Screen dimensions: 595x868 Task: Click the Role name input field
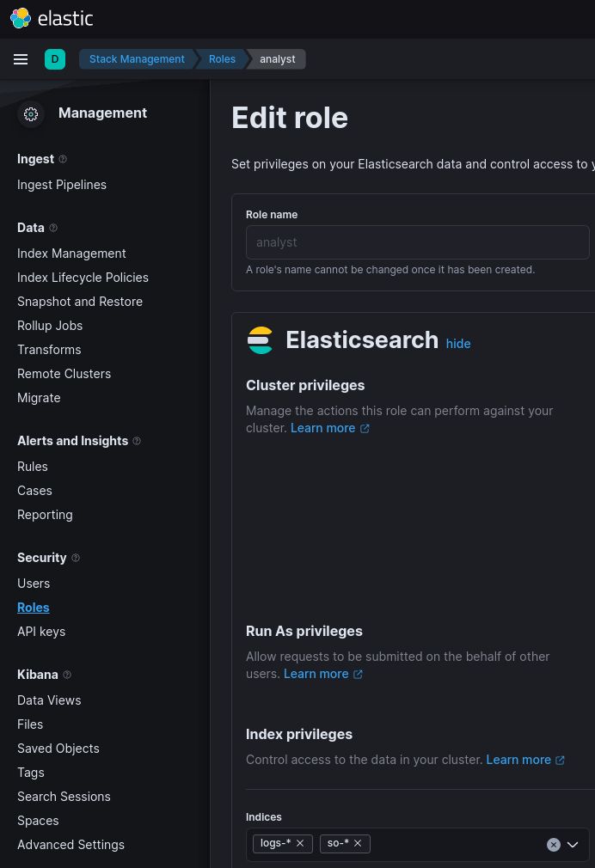[x=417, y=241]
